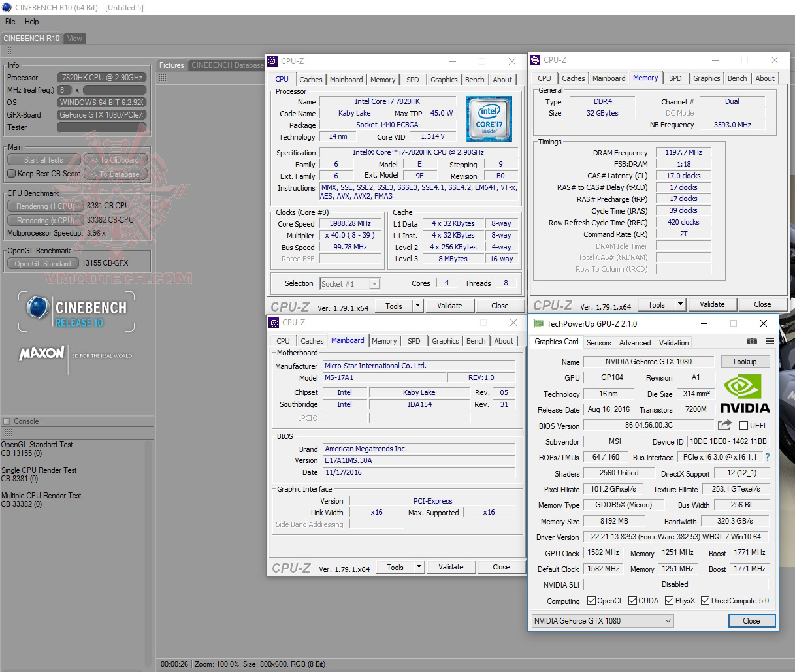795x672 pixels.
Task: Click the BIOS export/share icon in GPU-Z
Action: 724,424
